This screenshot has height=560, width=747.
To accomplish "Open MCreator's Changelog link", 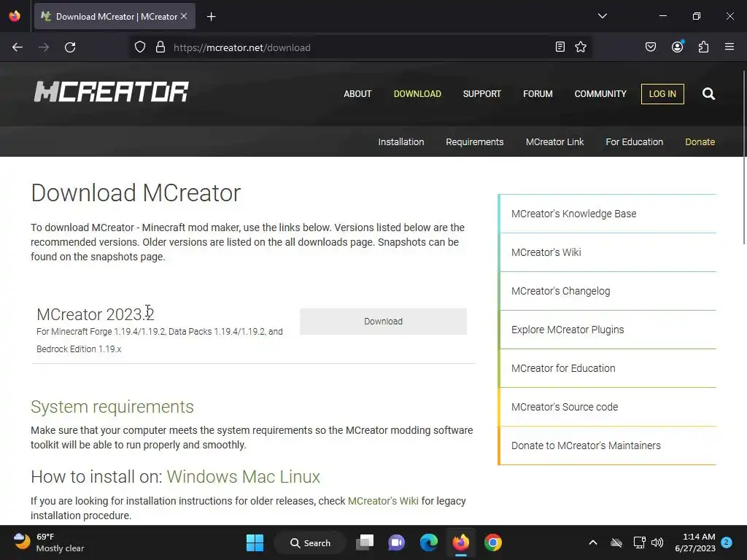I will (608, 291).
